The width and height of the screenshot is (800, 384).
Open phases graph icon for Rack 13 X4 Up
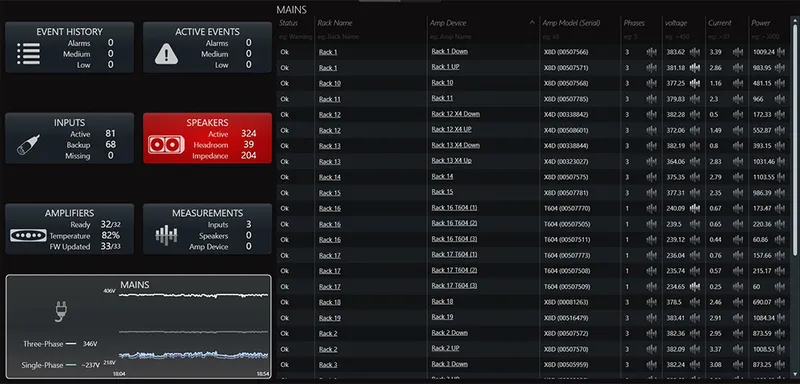[652, 162]
